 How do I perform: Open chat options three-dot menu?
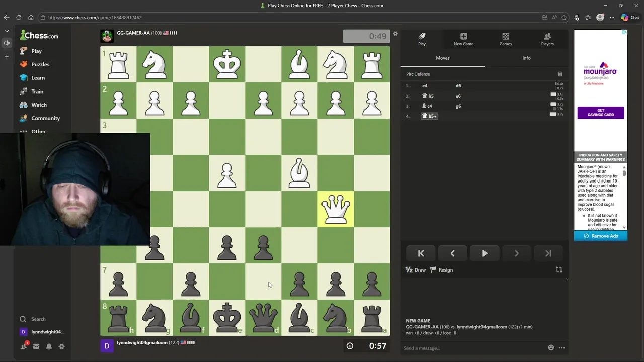561,348
